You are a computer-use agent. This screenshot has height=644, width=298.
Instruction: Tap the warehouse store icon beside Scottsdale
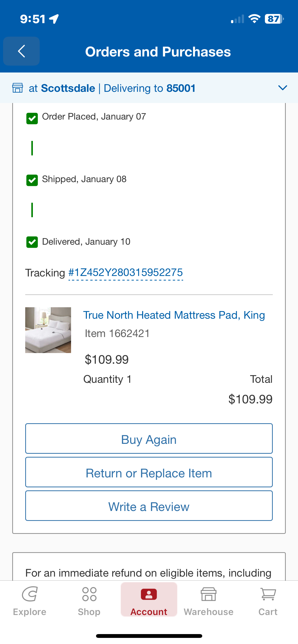[x=18, y=88]
